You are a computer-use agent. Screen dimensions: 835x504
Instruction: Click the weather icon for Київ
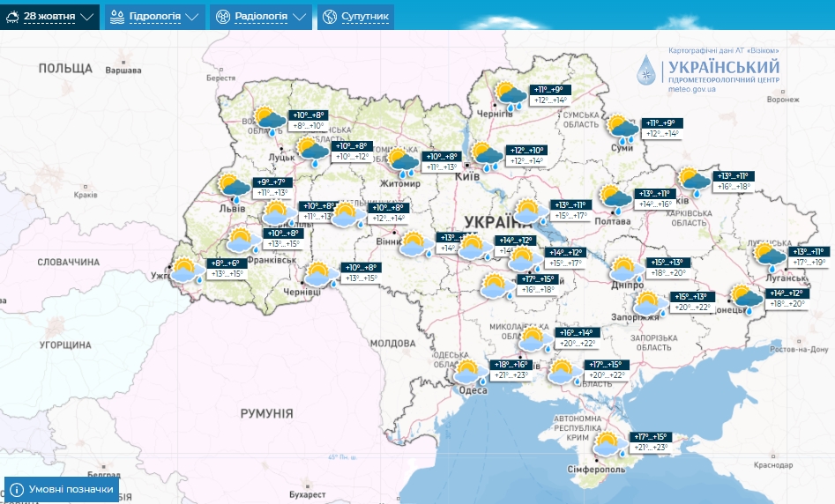click(x=486, y=157)
